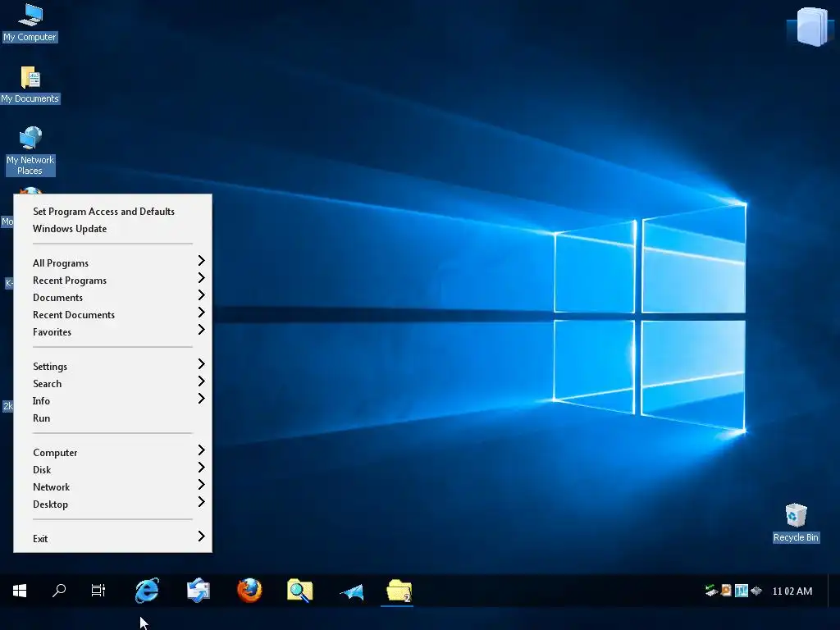
Task: Expand the Info submenu arrow
Action: coord(202,399)
